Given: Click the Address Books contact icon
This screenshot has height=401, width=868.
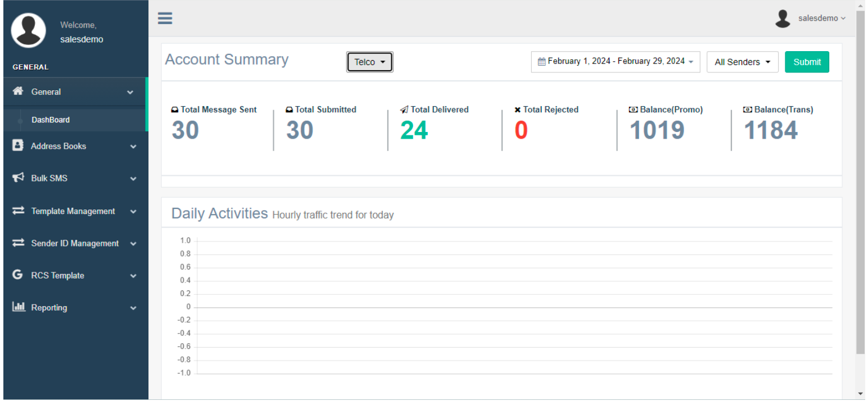Looking at the screenshot, I should [17, 145].
